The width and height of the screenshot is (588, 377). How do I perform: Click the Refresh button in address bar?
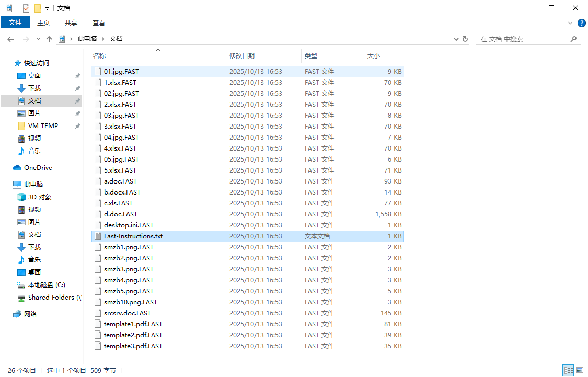(x=465, y=39)
